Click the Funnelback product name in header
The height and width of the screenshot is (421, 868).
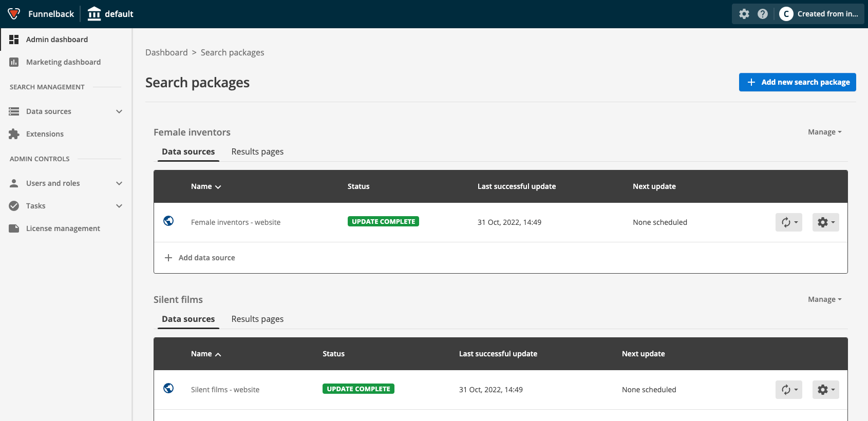tap(51, 14)
